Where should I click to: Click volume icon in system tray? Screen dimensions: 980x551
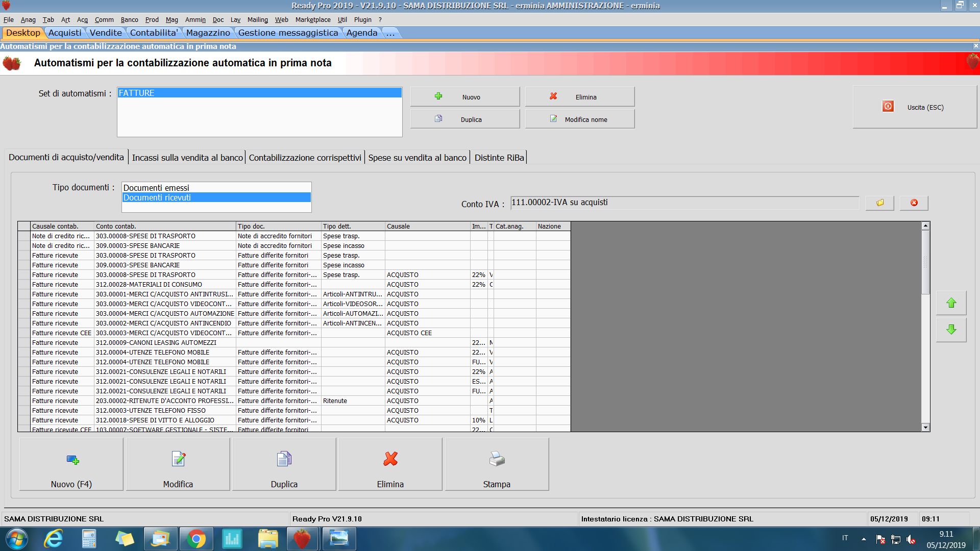911,539
